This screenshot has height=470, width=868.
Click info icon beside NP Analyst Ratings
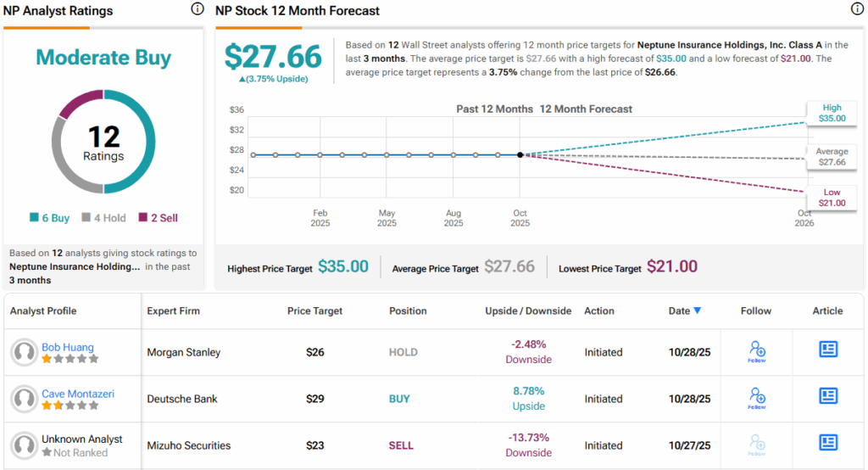tap(198, 9)
